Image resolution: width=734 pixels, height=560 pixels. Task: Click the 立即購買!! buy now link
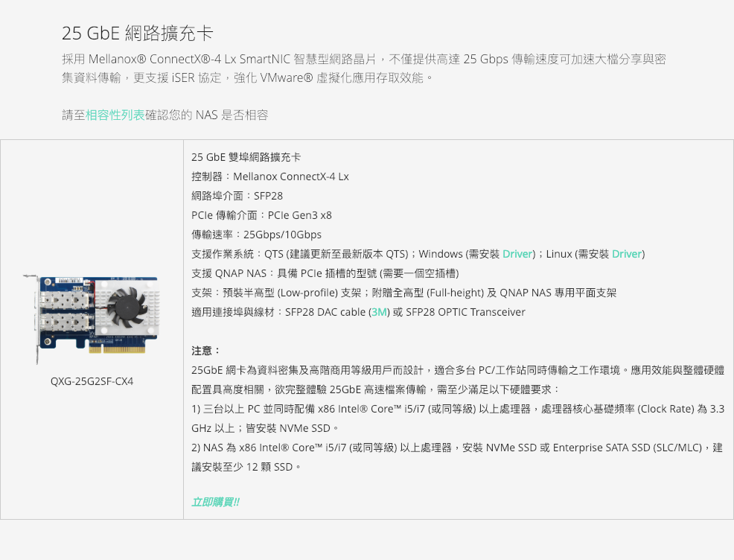[x=215, y=502]
